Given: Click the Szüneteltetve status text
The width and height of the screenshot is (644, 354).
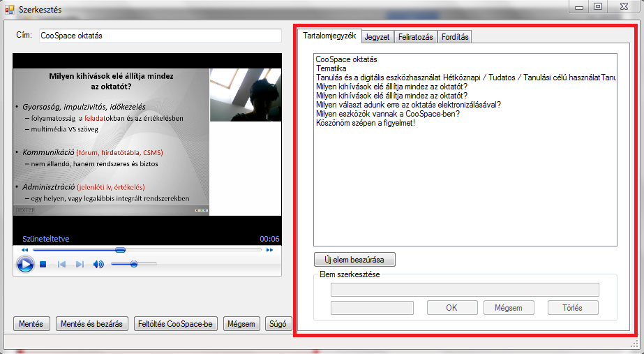Looking at the screenshot, I should tap(46, 239).
